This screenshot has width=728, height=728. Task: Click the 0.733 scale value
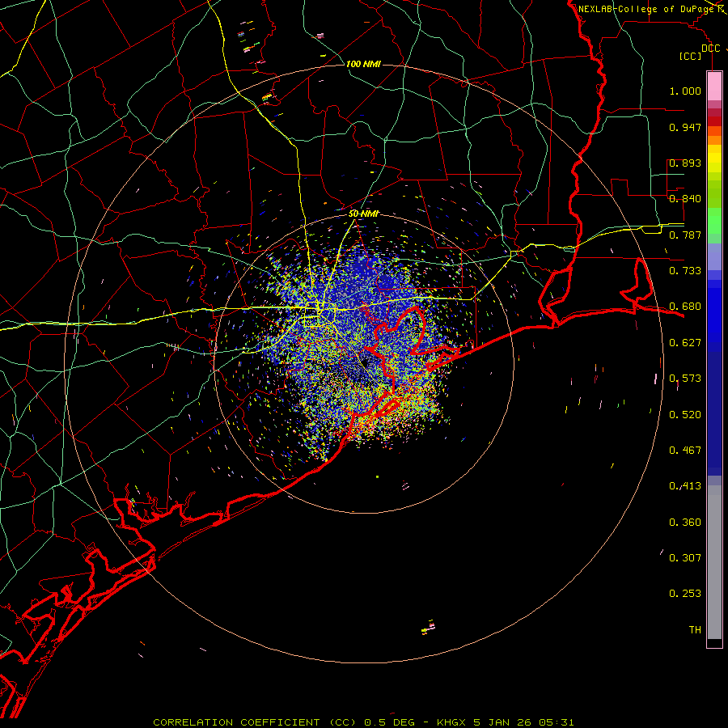point(685,271)
